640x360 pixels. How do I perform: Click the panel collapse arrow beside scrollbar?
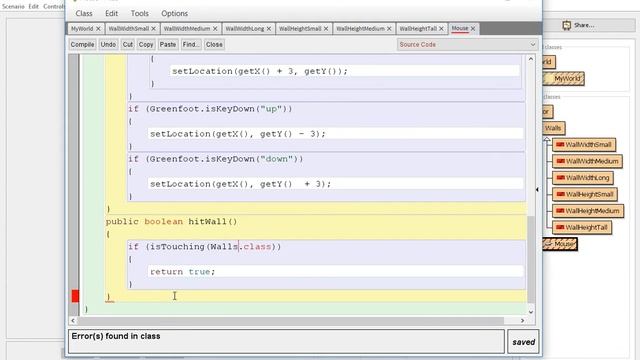click(538, 189)
